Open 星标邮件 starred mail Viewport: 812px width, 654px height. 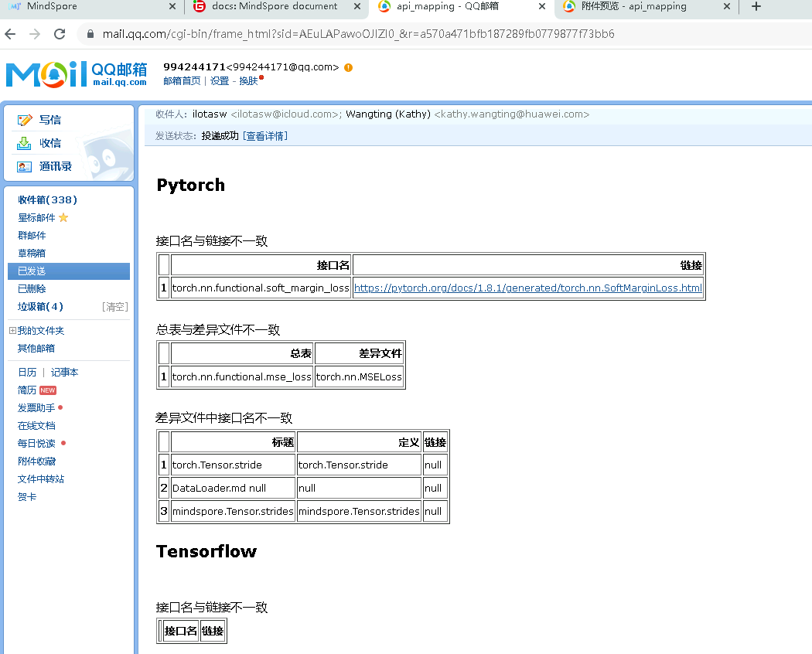(36, 218)
